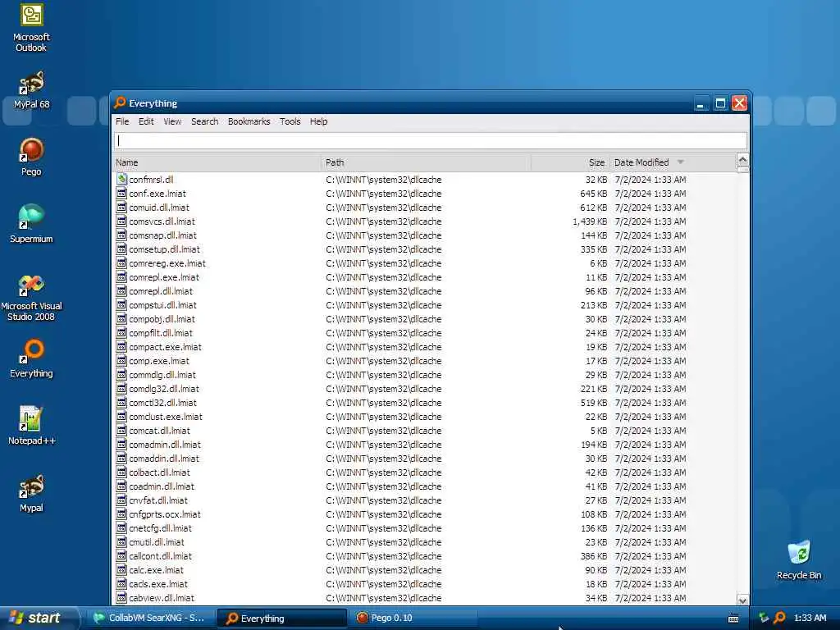840x630 pixels.
Task: Select the cnetcfg.dll.lmiat file name
Action: 160,527
